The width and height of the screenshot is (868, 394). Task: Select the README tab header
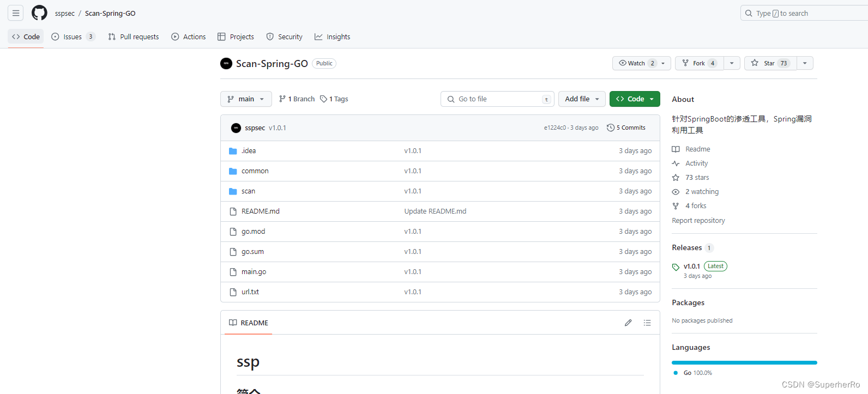249,323
